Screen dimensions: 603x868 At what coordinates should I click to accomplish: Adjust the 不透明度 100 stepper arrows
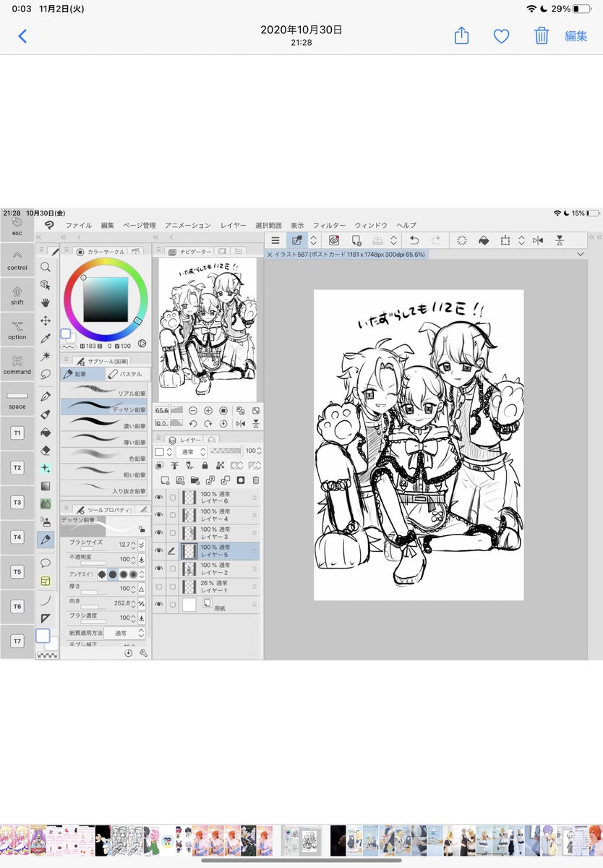tap(133, 560)
